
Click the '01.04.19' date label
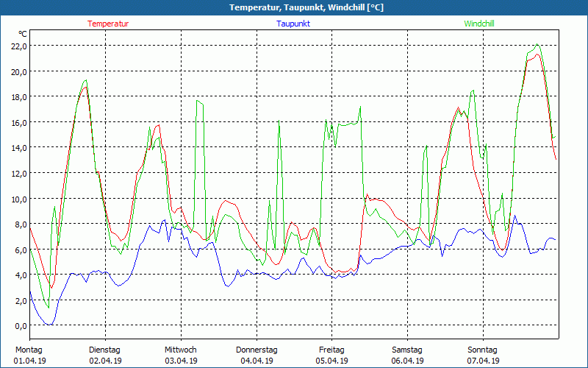point(29,361)
